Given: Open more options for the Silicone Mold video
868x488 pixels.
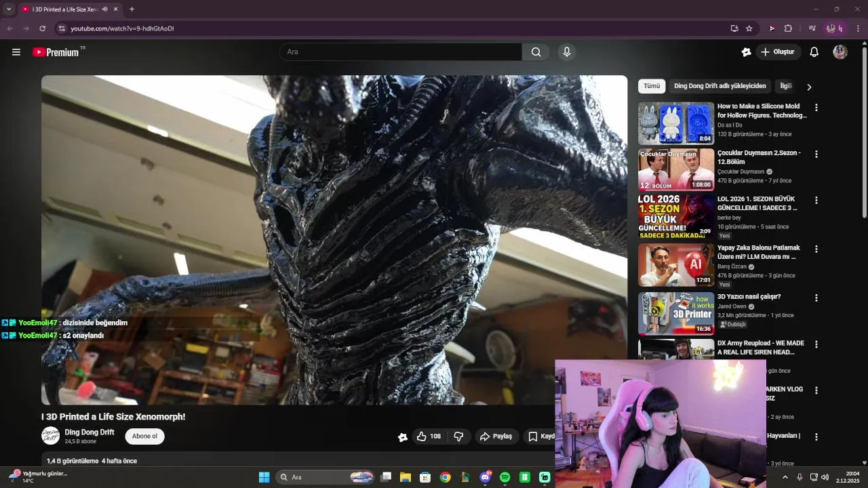Looking at the screenshot, I should point(816,108).
